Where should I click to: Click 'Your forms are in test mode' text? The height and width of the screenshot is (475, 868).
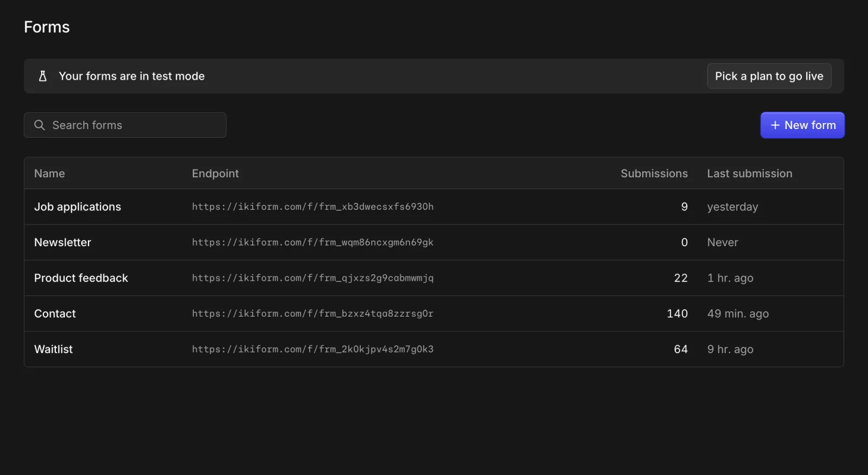point(132,76)
